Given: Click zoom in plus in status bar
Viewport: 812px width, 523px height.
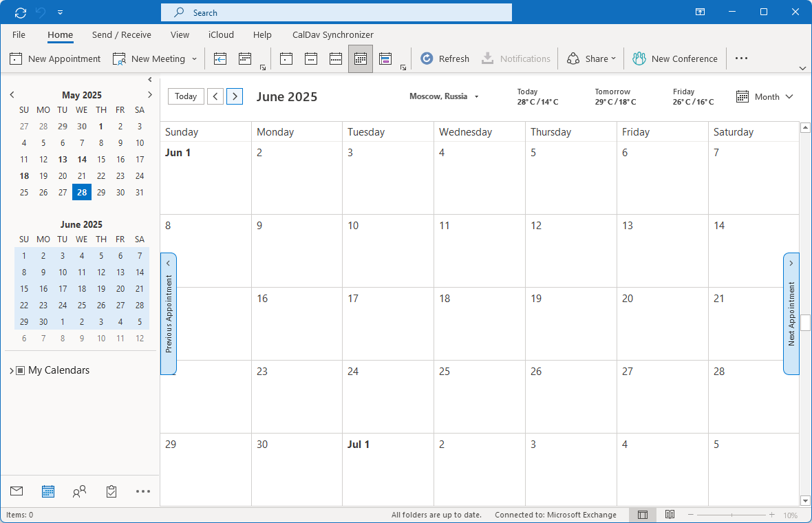Looking at the screenshot, I should coord(771,515).
